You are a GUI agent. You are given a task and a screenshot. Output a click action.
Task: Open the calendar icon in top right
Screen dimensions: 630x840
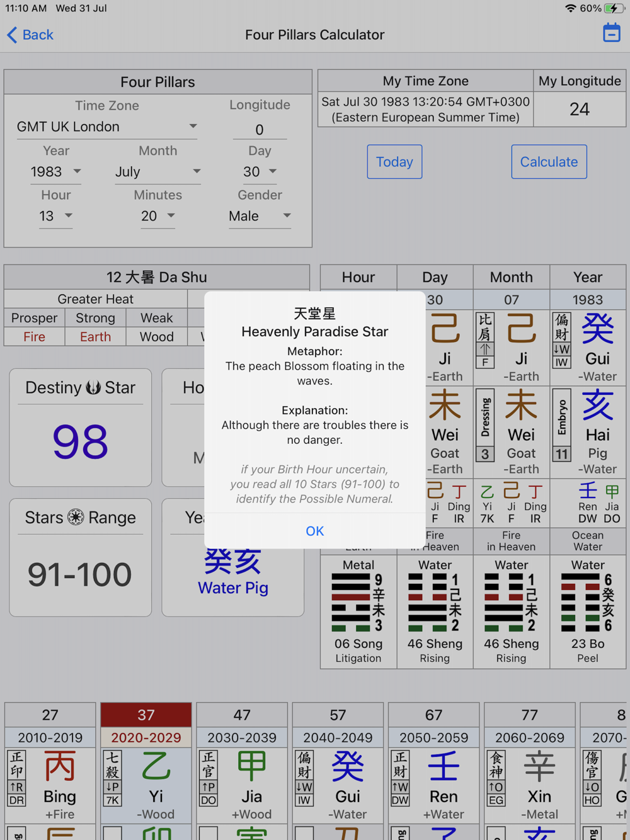coord(611,33)
